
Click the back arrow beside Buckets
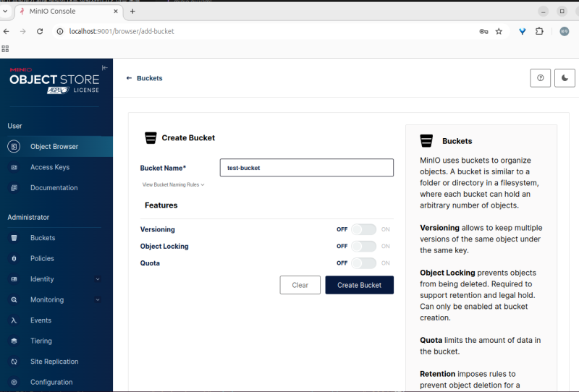(x=129, y=78)
